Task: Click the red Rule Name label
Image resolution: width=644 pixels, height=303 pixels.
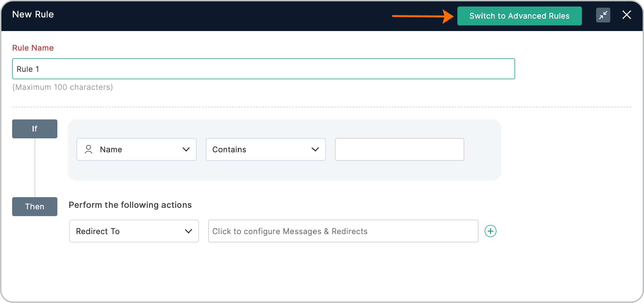Action: tap(33, 48)
